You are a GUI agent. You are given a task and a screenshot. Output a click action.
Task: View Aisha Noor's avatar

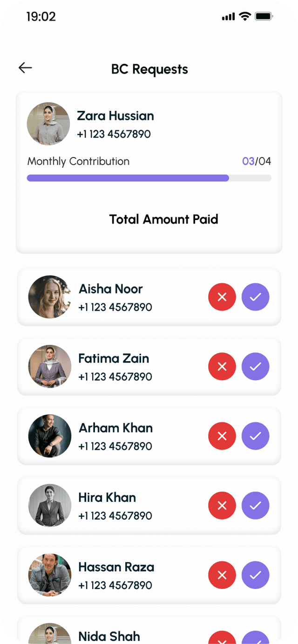point(50,297)
